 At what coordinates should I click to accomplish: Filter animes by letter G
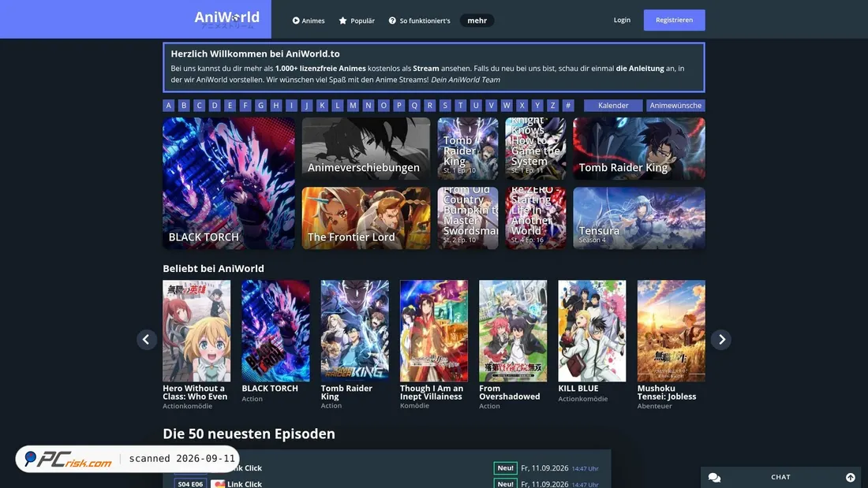coord(260,105)
